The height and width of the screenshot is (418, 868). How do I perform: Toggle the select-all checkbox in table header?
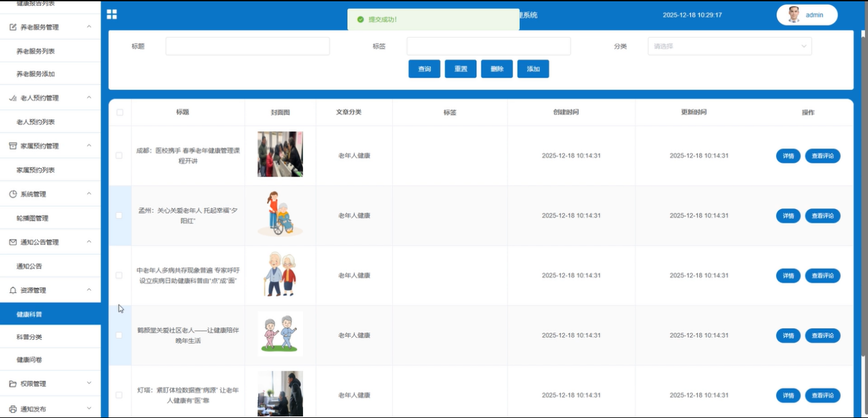click(119, 113)
